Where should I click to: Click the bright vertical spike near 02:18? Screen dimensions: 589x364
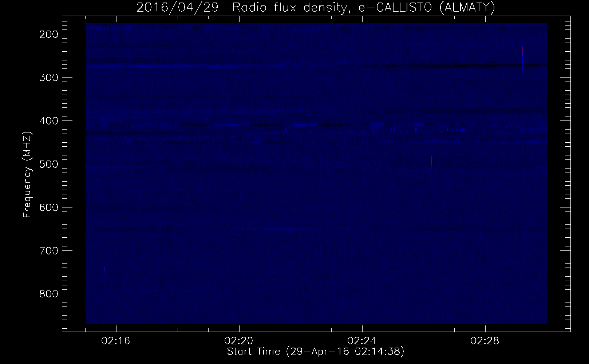(x=181, y=42)
